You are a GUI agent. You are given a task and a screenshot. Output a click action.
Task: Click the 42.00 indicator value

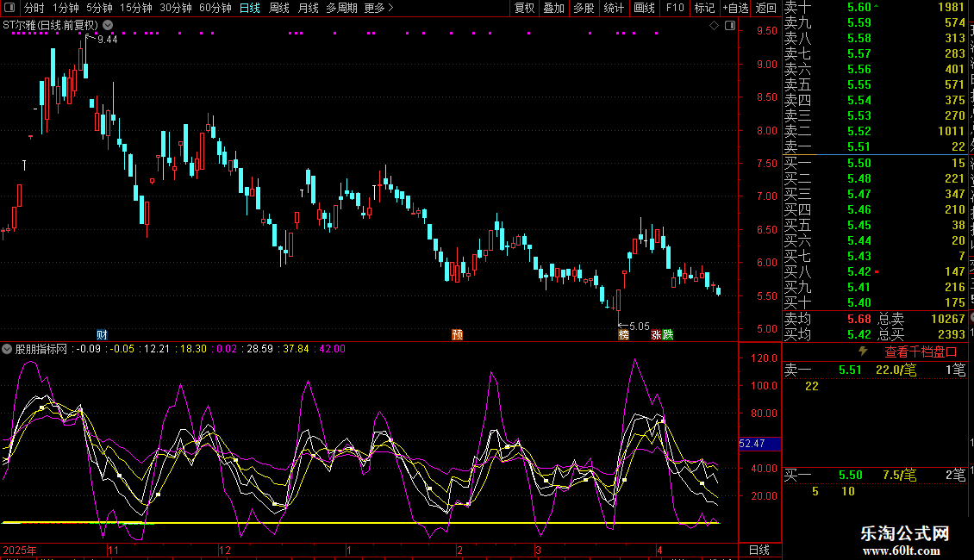pos(333,349)
